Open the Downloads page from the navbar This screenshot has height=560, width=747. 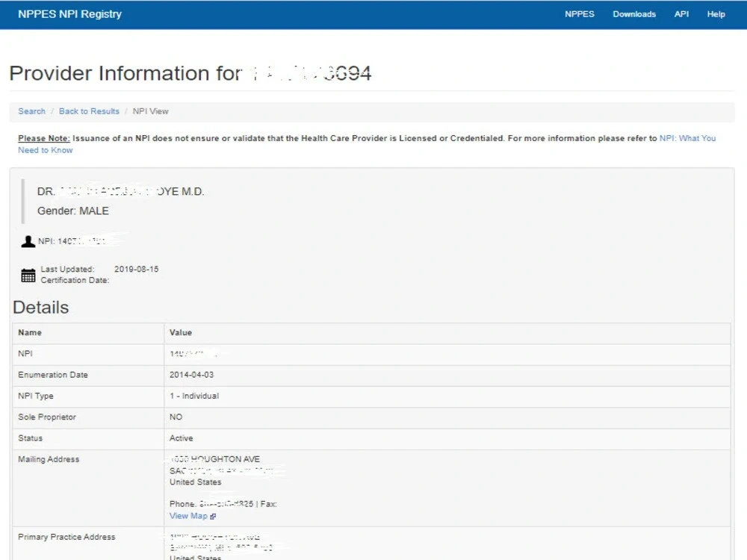click(634, 13)
